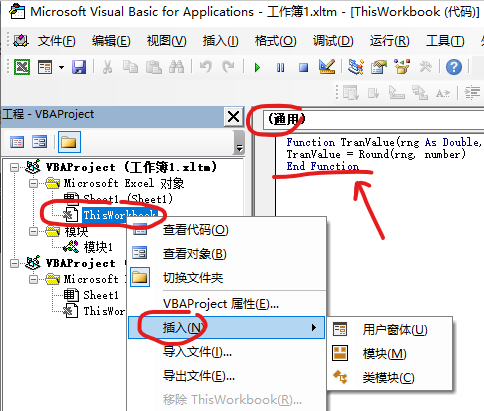
Task: Run macro with green play icon
Action: pos(257,68)
